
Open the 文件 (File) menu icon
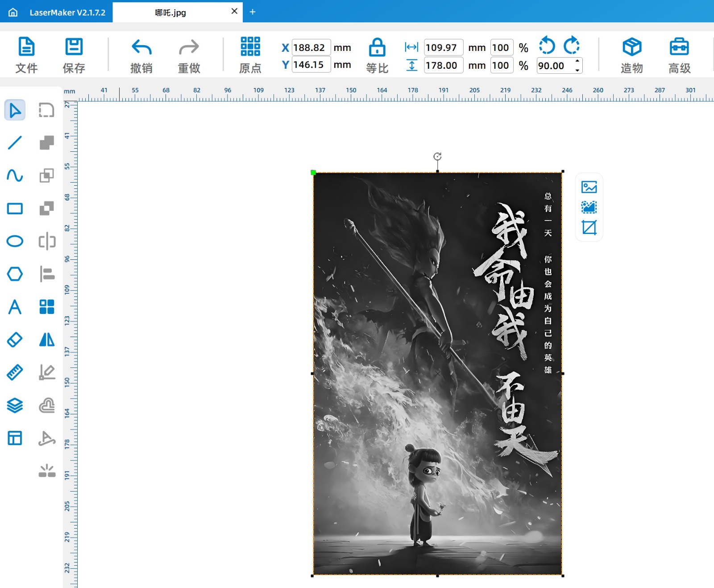coord(26,47)
